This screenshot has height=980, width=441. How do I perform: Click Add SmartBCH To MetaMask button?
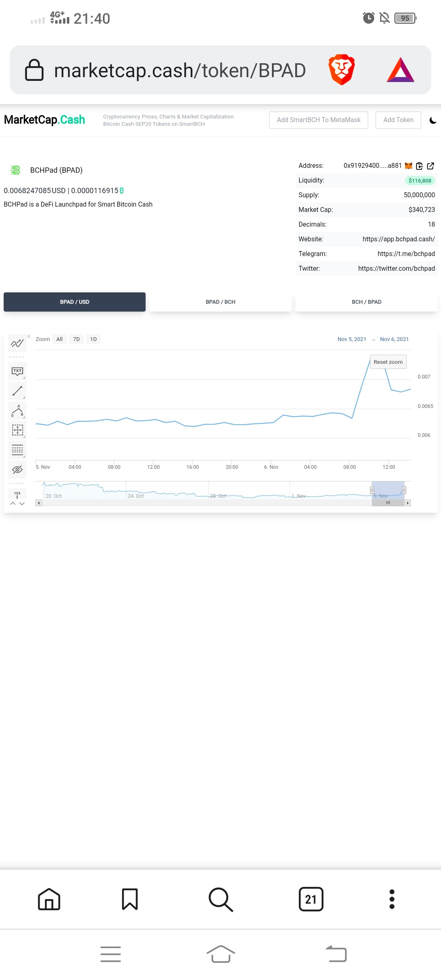coord(318,120)
